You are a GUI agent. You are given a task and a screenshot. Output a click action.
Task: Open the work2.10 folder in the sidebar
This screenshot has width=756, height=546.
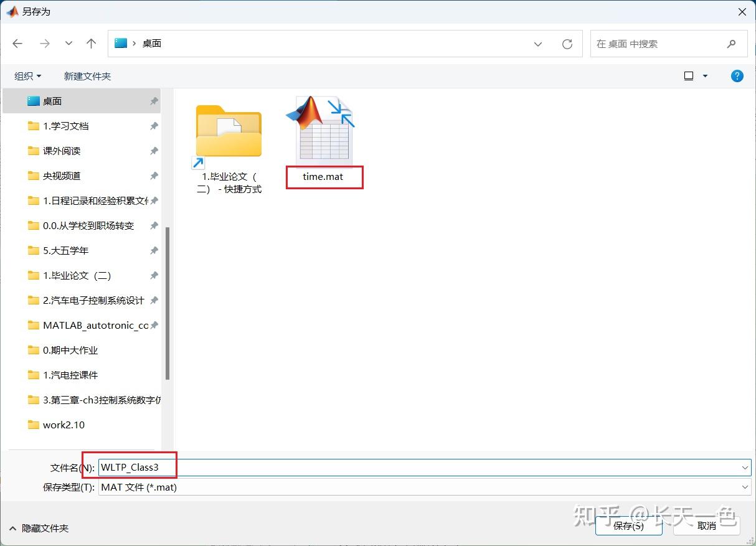(62, 425)
